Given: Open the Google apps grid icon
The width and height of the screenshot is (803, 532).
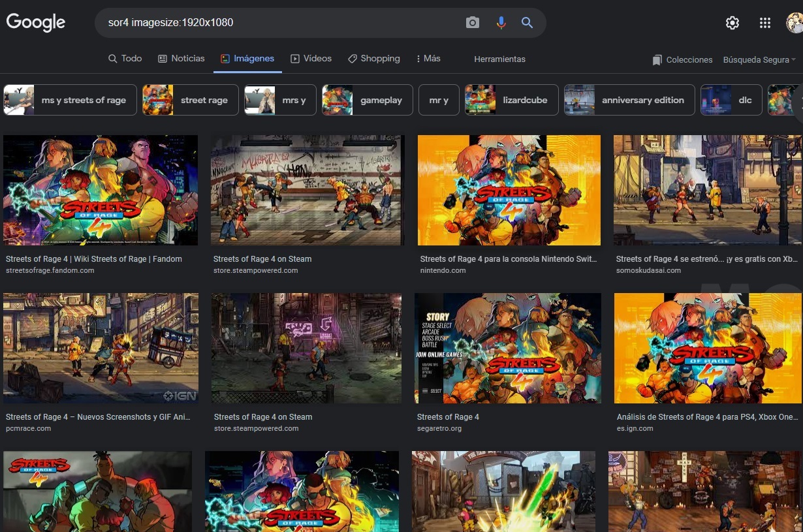Looking at the screenshot, I should click(x=765, y=23).
